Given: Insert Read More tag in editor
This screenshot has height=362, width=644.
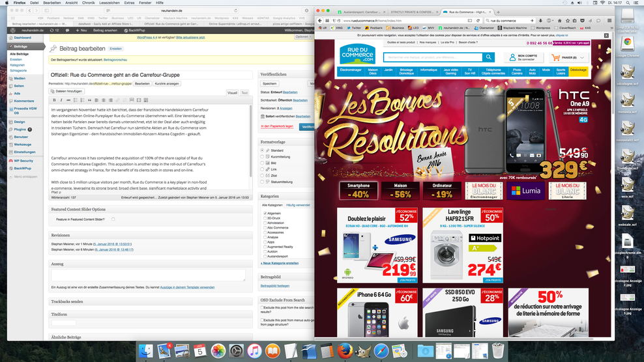Looking at the screenshot, I should coord(132,100).
